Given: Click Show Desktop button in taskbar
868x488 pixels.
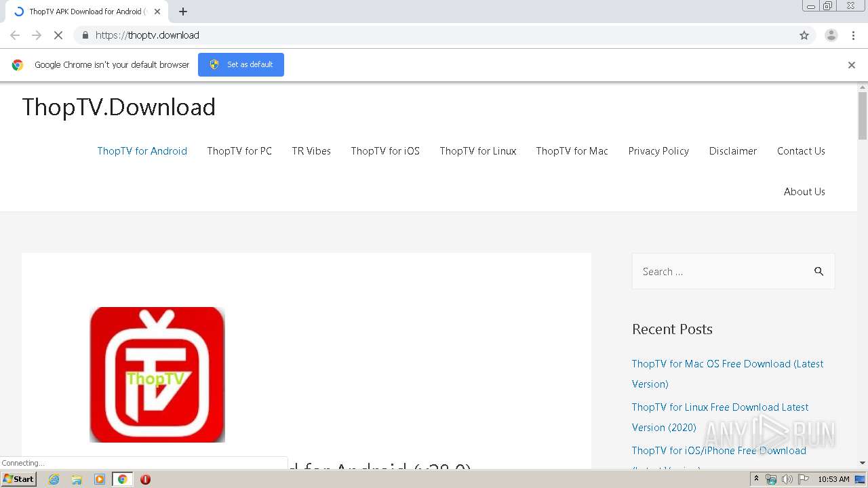Looking at the screenshot, I should (861, 479).
